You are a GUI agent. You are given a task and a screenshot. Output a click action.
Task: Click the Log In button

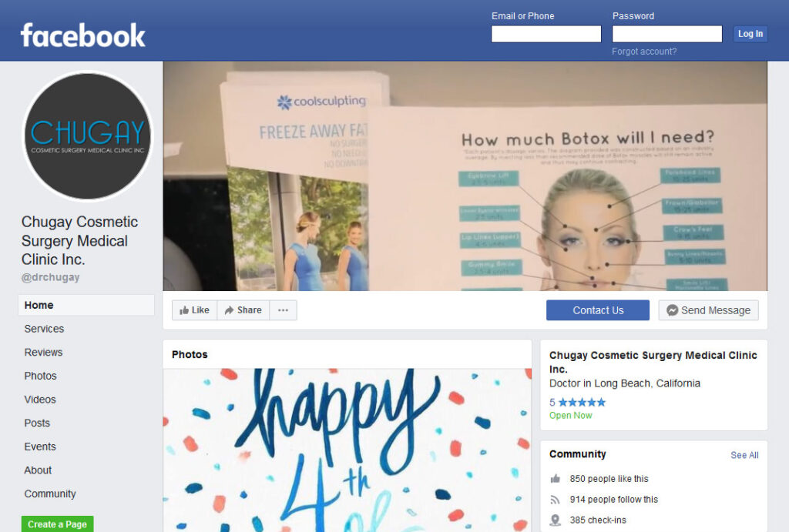pos(750,34)
